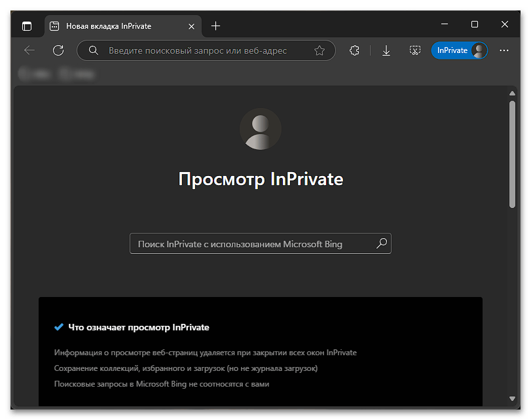This screenshot has height=420, width=531.
Task: Focus the address bar search field
Action: click(206, 51)
